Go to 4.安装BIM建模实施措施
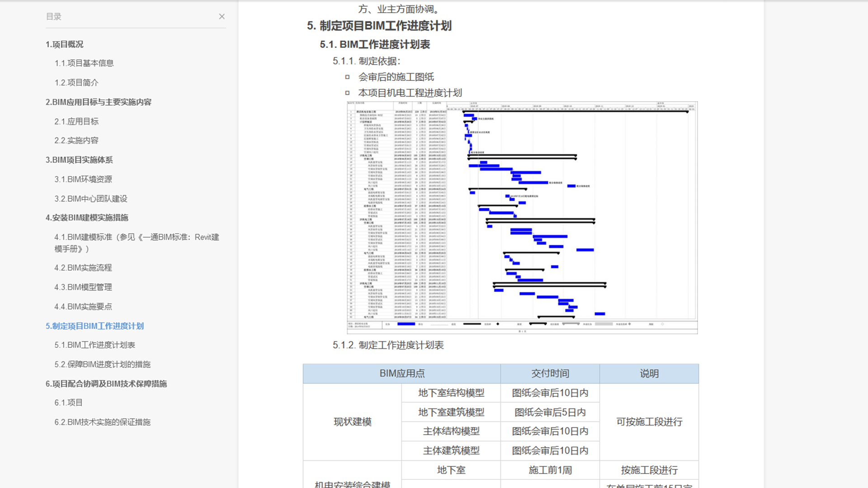Screen dimensions: 868x488 coord(87,218)
